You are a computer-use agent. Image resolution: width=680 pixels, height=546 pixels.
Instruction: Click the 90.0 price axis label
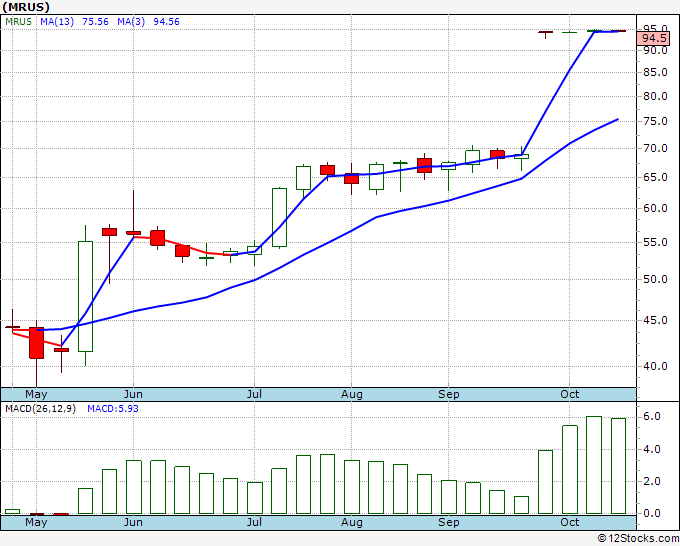pos(655,50)
